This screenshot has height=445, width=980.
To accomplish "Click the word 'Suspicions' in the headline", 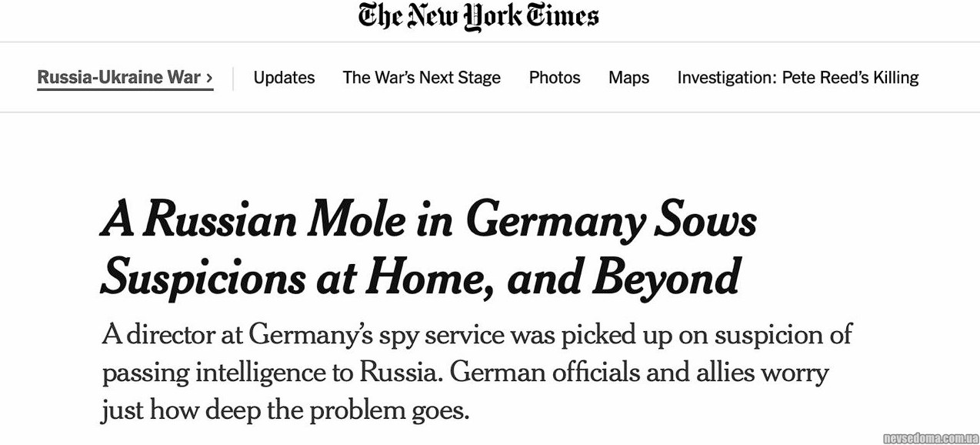I will click(x=203, y=277).
